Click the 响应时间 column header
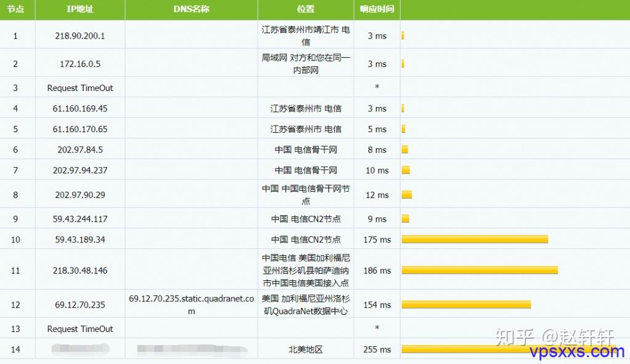 (x=377, y=9)
